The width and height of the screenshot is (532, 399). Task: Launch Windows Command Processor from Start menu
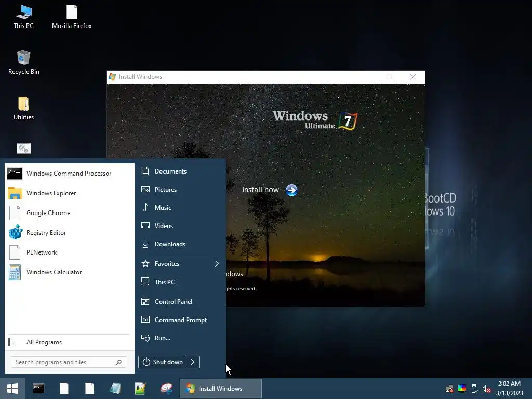point(69,174)
